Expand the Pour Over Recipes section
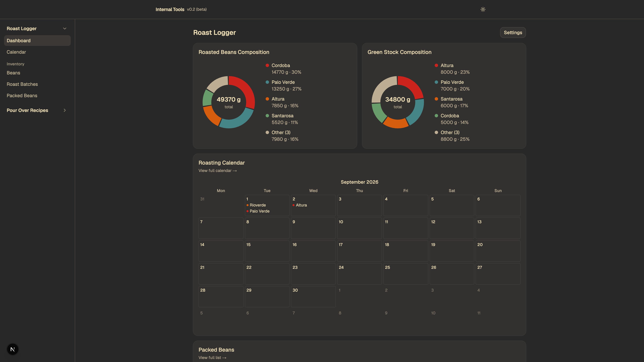Screen dimensions: 644x362 (65, 110)
